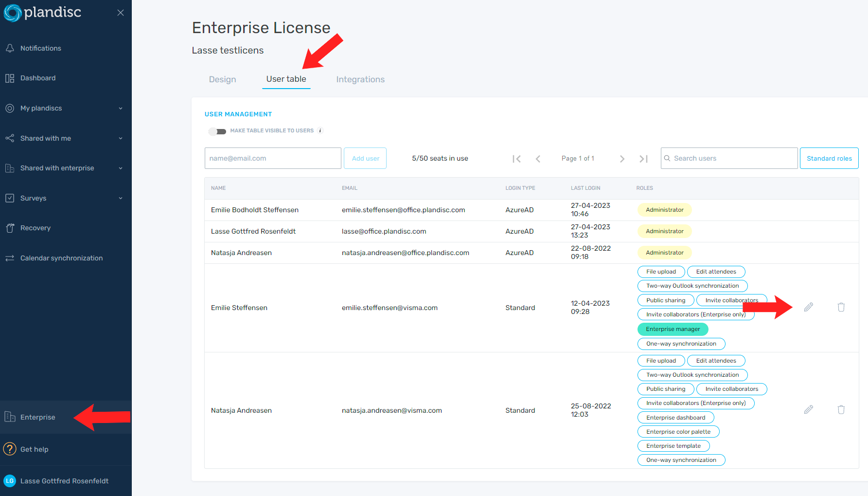
Task: Click the Enterprise building icon in sidebar
Action: point(10,417)
